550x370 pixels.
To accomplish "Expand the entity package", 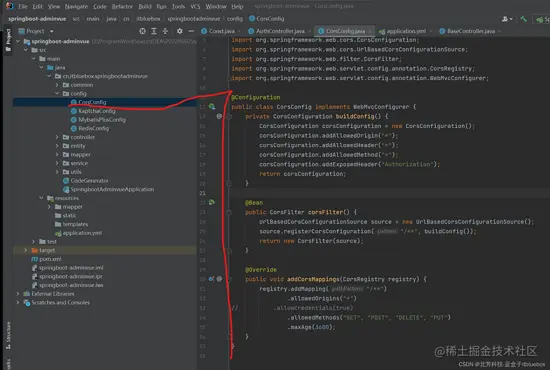I will pyautogui.click(x=57, y=146).
